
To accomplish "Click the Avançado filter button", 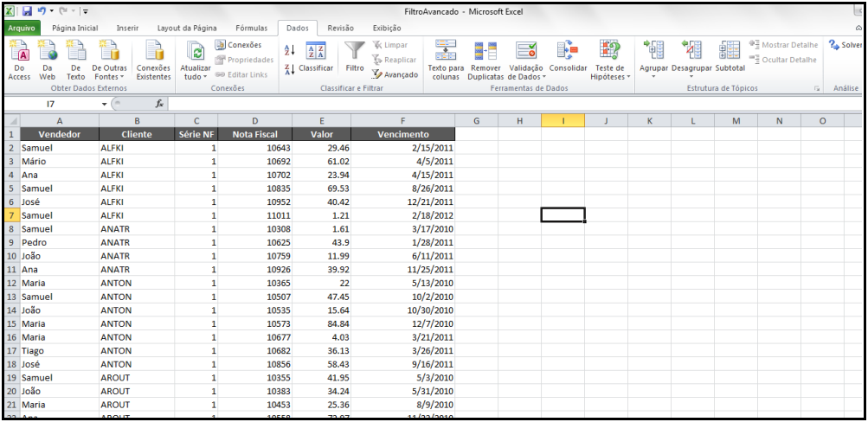I will [x=395, y=74].
